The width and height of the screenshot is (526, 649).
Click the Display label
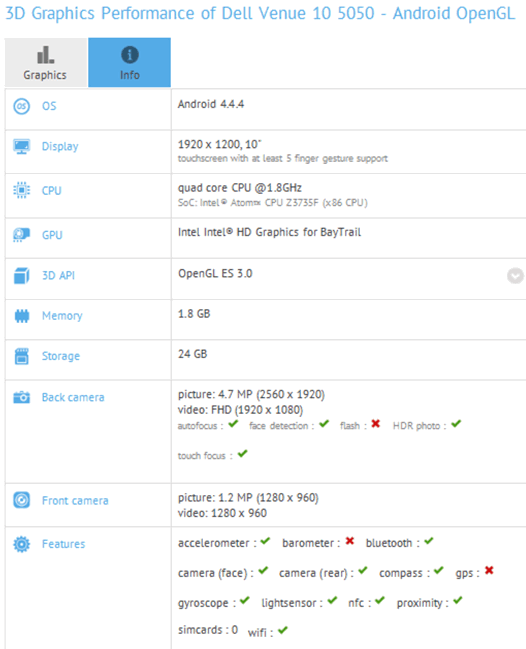[x=60, y=147]
